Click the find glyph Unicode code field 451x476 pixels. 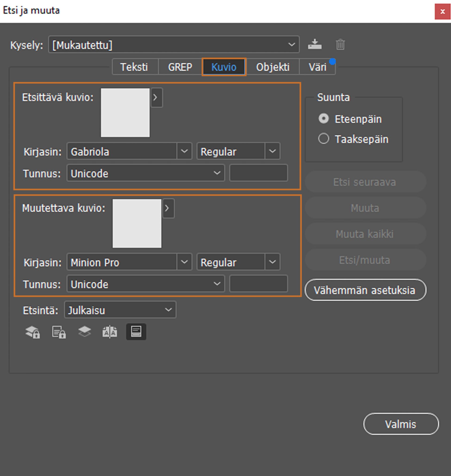[x=258, y=173]
